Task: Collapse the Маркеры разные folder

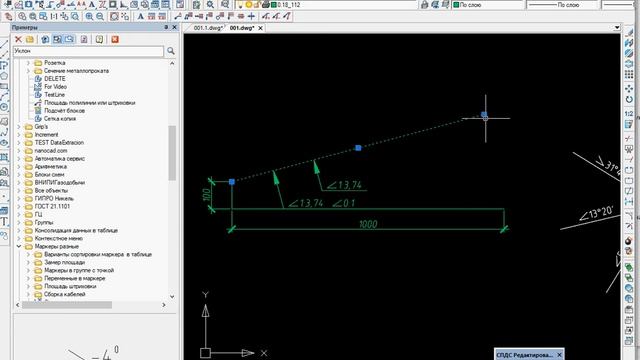Action: [x=19, y=247]
